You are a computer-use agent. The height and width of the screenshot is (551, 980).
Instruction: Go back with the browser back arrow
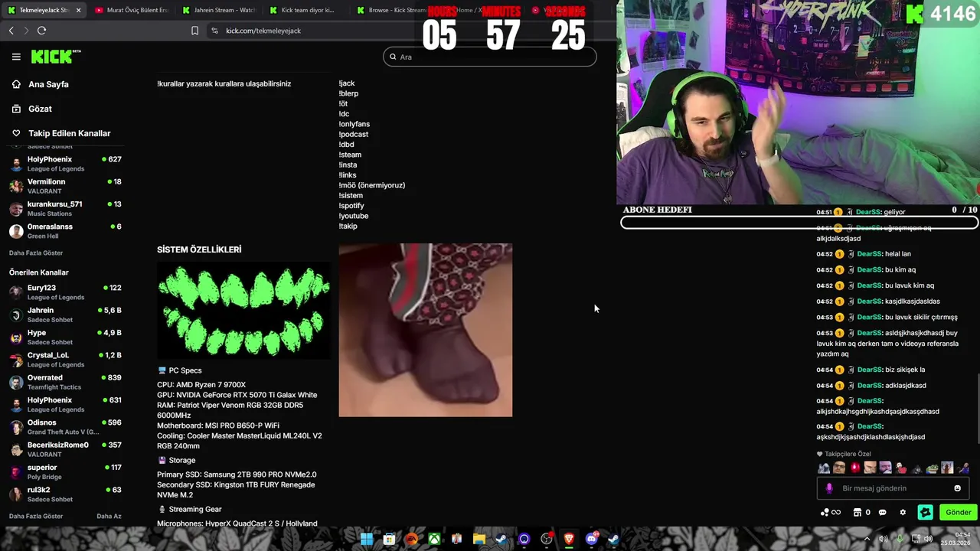(x=11, y=31)
